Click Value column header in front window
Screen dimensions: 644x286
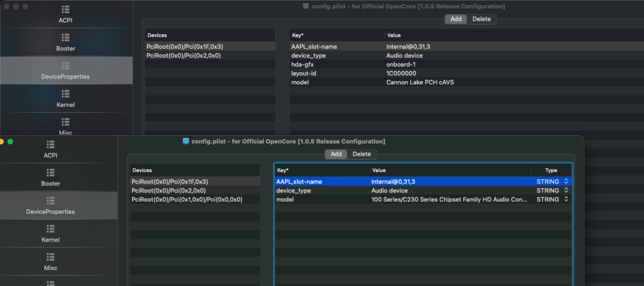tap(450, 170)
